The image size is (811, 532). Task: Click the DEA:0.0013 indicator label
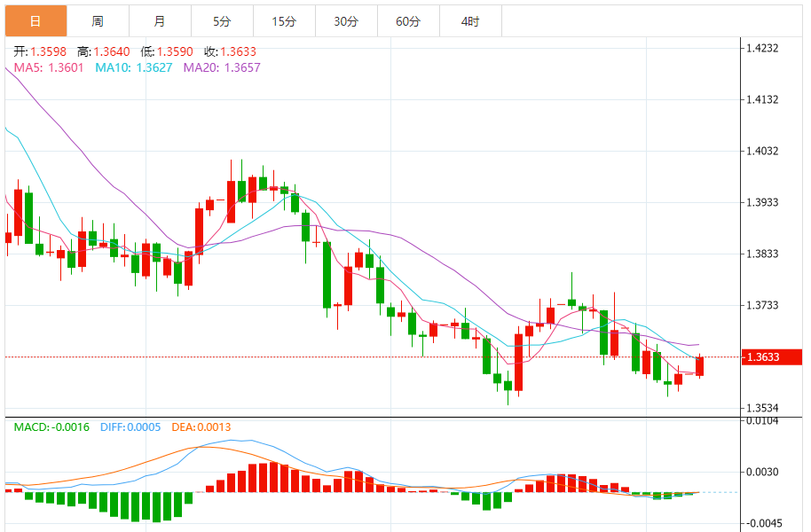pos(201,427)
